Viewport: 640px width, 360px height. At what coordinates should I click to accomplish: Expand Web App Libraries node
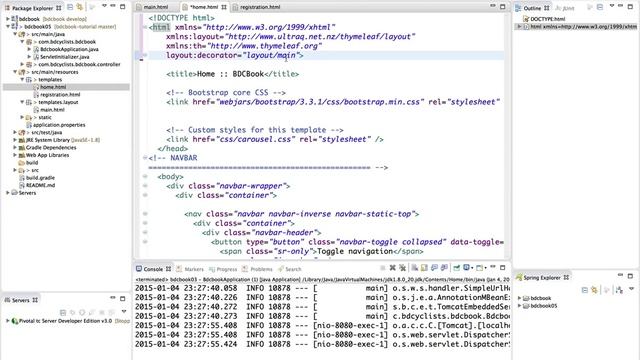[x=15, y=155]
